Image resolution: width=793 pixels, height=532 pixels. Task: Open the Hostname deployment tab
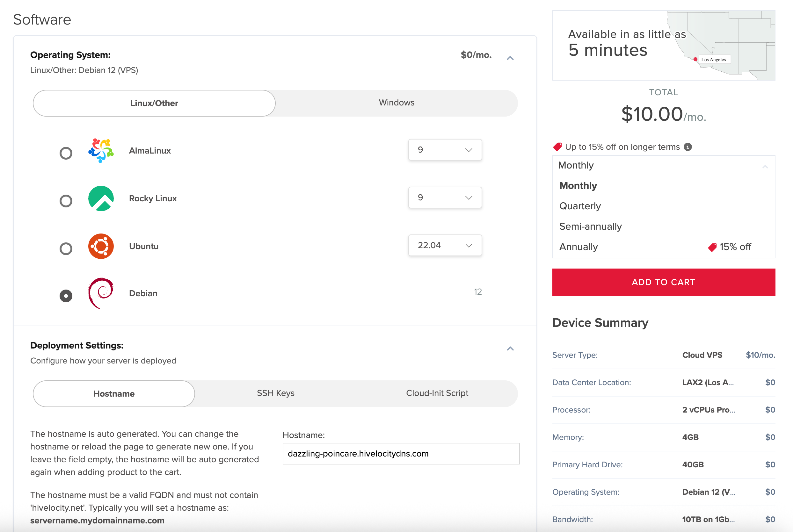114,393
